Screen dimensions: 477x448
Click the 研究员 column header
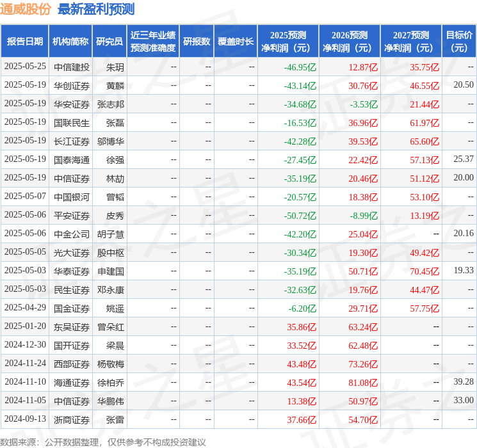(x=109, y=42)
